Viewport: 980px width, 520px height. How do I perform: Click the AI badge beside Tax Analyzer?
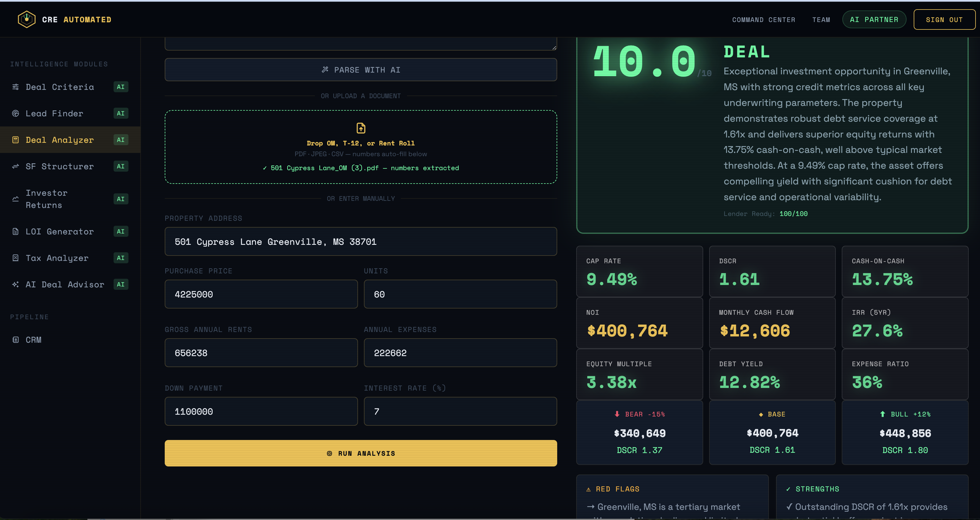coord(121,258)
